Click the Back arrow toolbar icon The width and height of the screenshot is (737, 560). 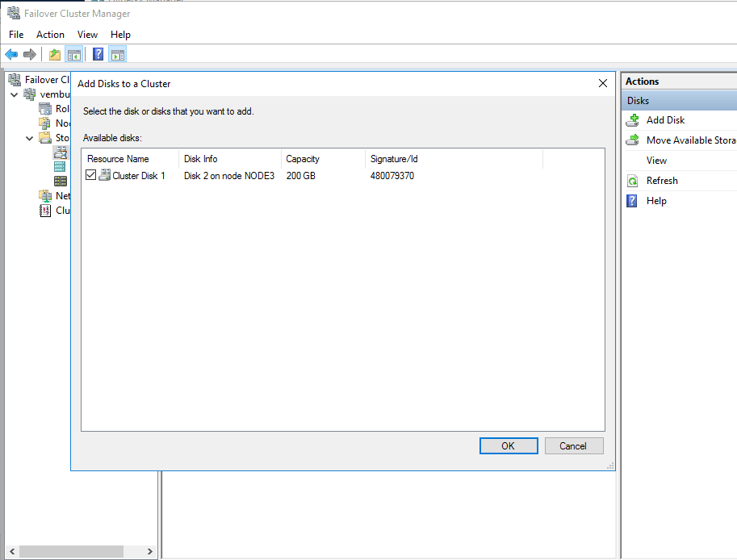point(11,55)
